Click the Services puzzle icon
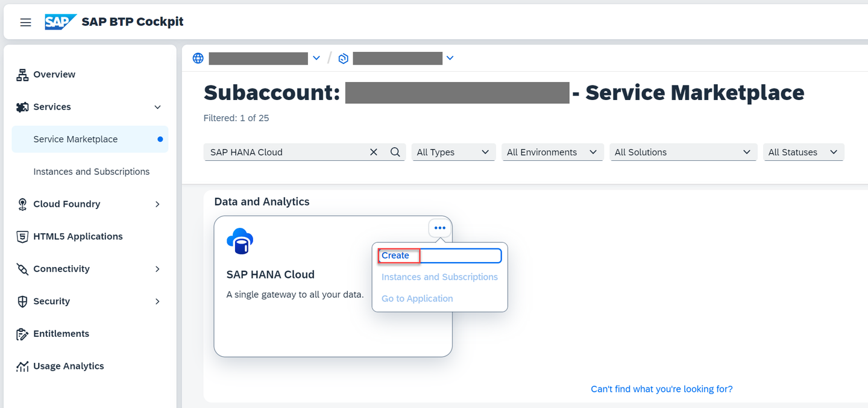This screenshot has height=408, width=868. click(x=22, y=107)
